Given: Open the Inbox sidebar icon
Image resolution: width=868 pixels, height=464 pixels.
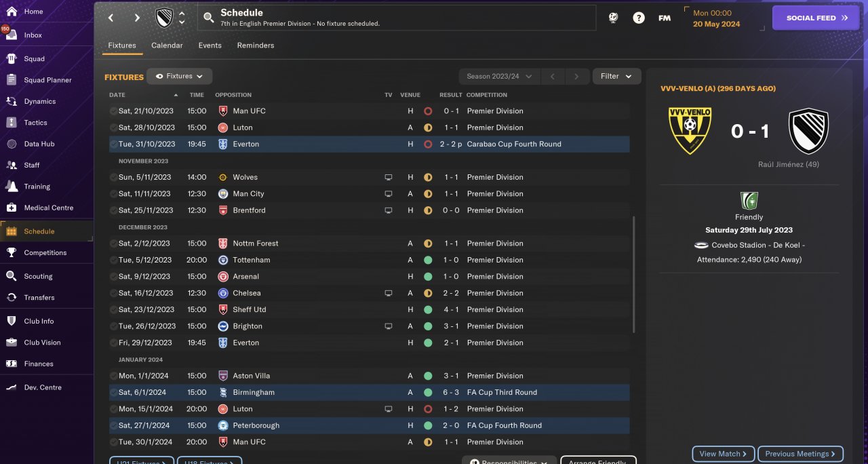Looking at the screenshot, I should [11, 35].
